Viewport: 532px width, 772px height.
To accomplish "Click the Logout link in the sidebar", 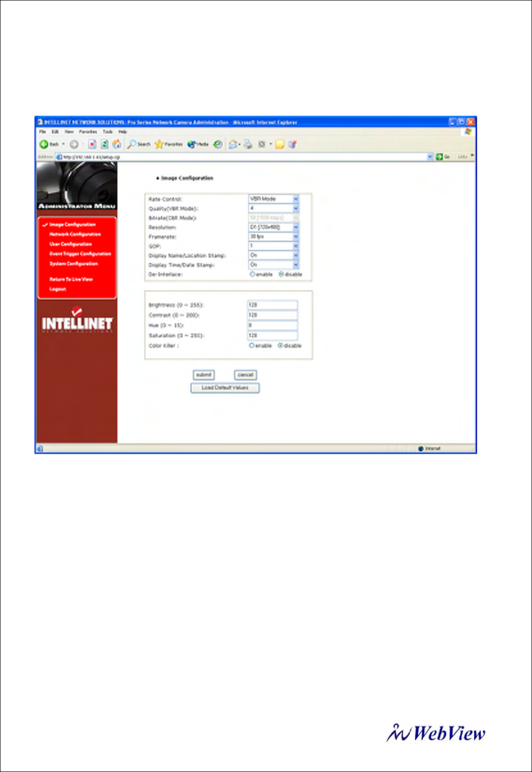I will pos(57,289).
